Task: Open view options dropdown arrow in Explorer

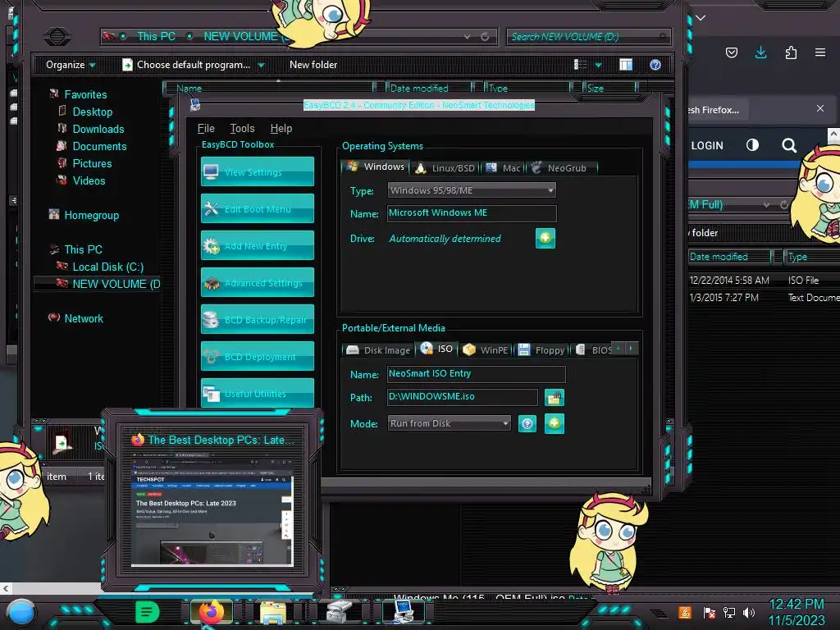Action: pyautogui.click(x=598, y=66)
